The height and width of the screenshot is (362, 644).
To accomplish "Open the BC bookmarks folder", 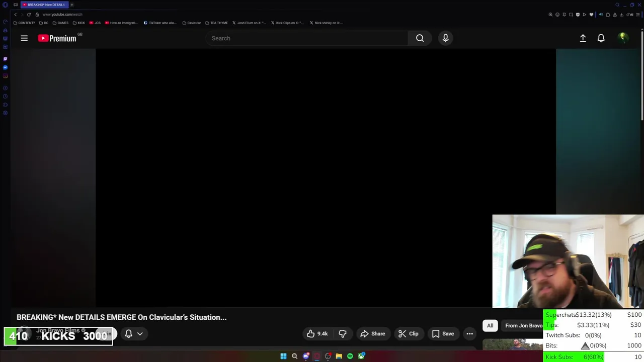I will (44, 23).
